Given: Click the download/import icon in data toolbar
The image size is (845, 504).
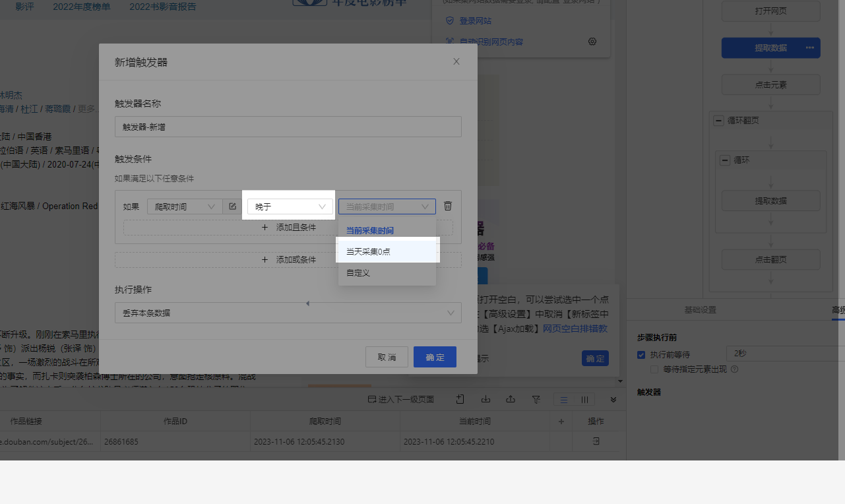Looking at the screenshot, I should 485,399.
